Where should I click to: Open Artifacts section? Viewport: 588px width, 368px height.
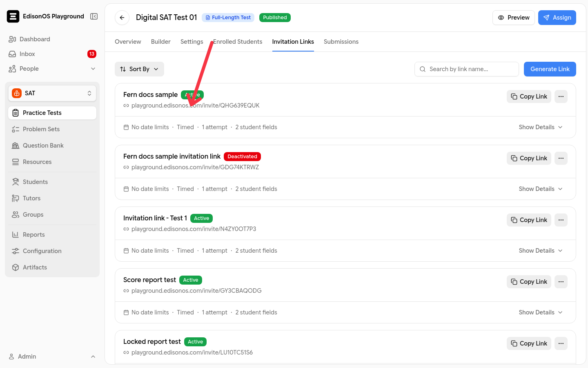52,267
